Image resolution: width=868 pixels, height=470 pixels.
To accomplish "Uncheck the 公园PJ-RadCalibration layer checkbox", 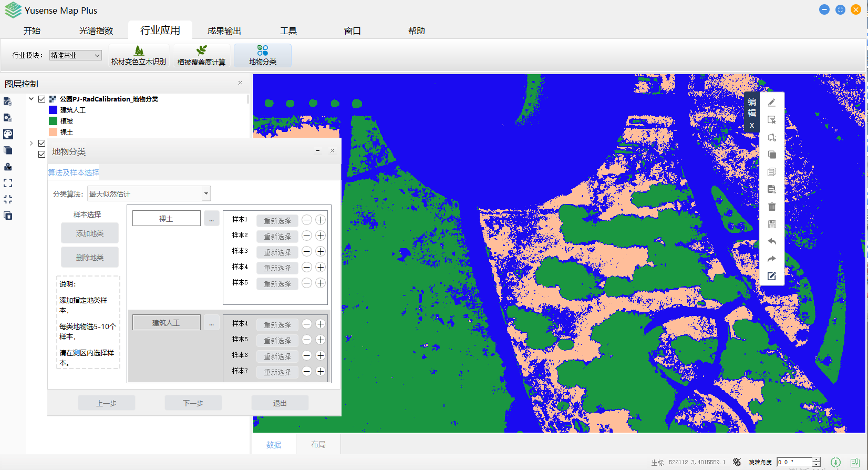I will coord(42,99).
